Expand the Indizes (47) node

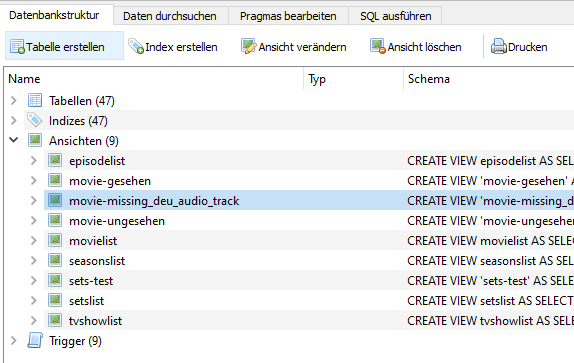14,120
